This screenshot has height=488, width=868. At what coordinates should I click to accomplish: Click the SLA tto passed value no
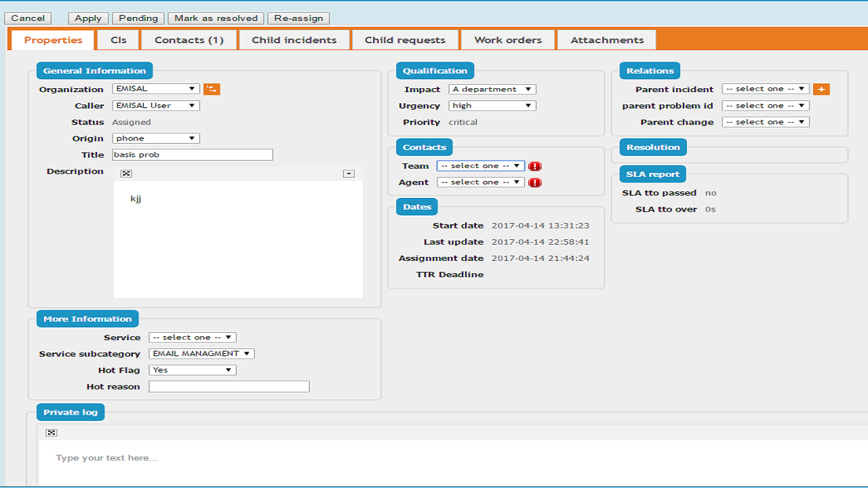[711, 193]
